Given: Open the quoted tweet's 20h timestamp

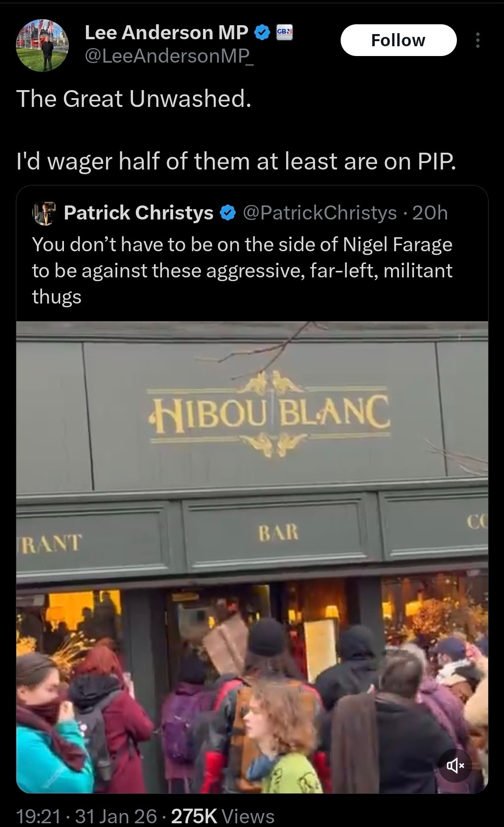Looking at the screenshot, I should tap(430, 213).
